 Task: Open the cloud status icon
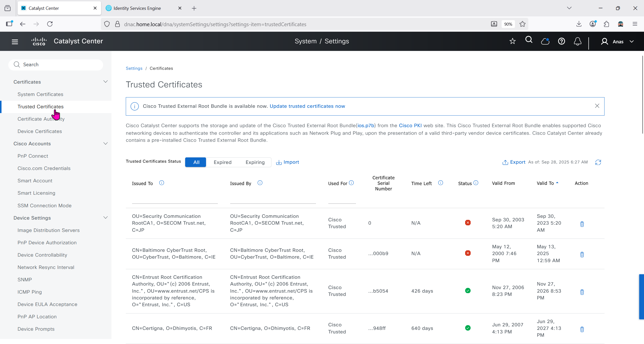click(x=545, y=41)
